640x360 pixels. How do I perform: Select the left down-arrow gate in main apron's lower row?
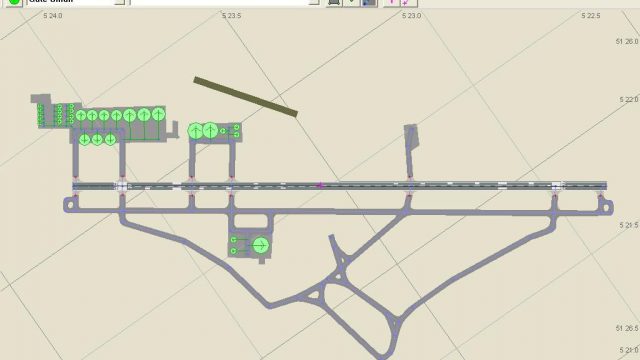(84, 140)
